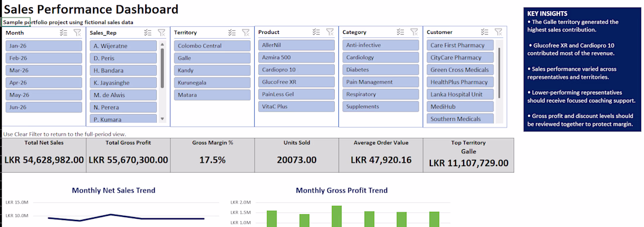Select Diabetes category
Viewport: 644px width, 227px height.
coord(381,70)
